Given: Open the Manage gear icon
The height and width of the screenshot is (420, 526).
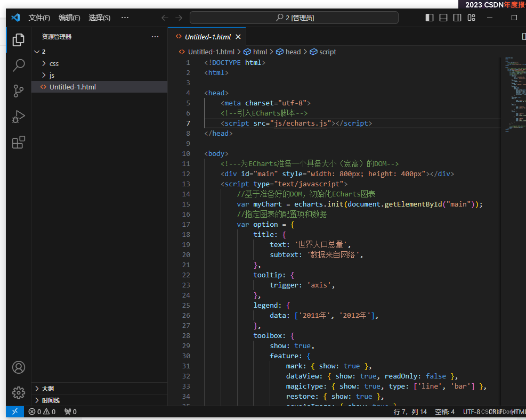Looking at the screenshot, I should (19, 392).
